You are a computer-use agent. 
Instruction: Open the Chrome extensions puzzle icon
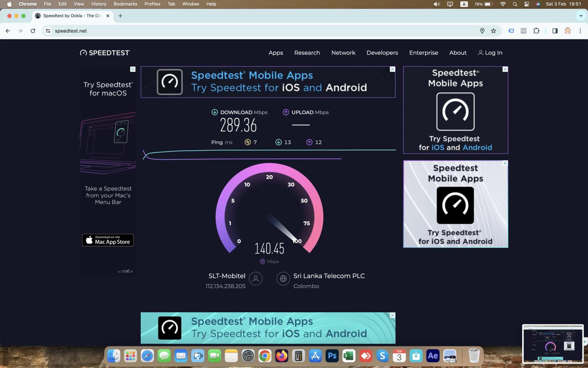coord(536,31)
